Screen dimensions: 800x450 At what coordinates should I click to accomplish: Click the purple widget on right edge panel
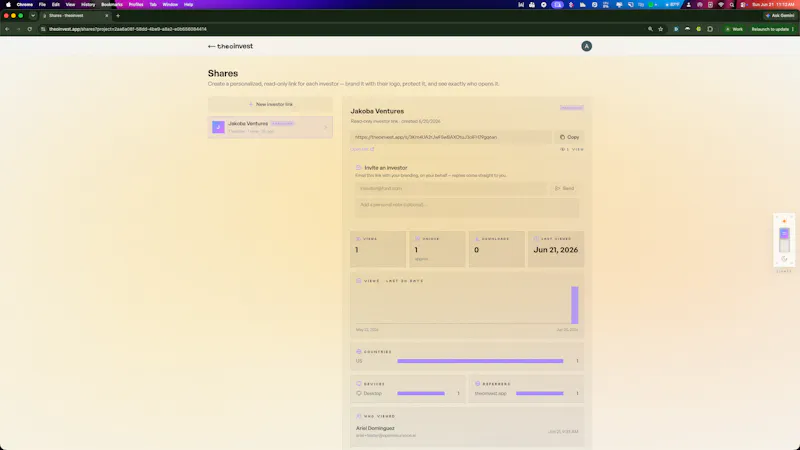click(x=785, y=234)
